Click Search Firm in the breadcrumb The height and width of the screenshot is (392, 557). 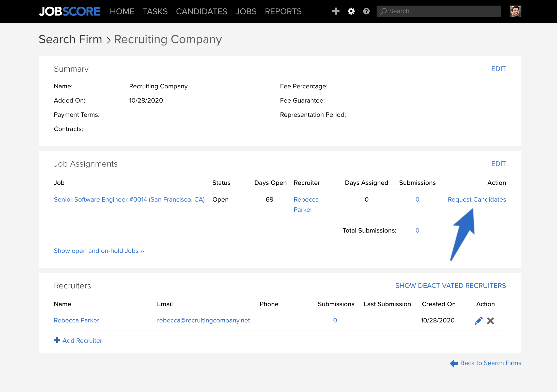point(70,39)
